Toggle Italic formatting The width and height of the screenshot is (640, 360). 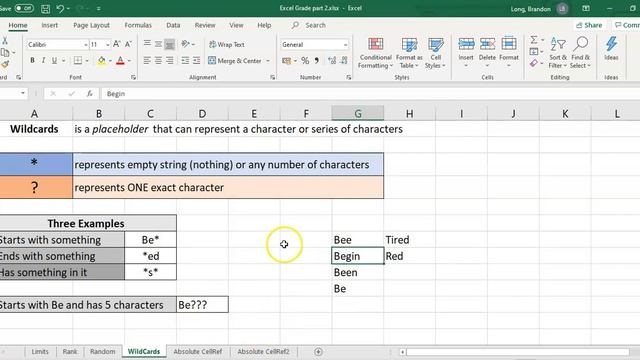(x=43, y=61)
